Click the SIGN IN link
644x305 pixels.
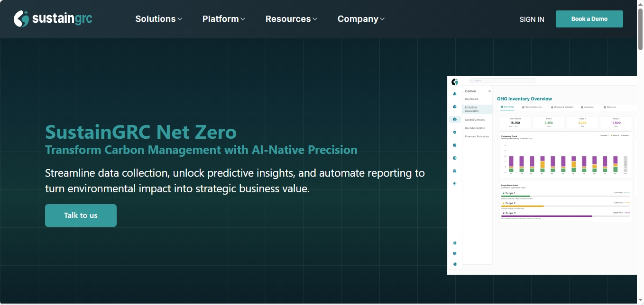pyautogui.click(x=532, y=19)
